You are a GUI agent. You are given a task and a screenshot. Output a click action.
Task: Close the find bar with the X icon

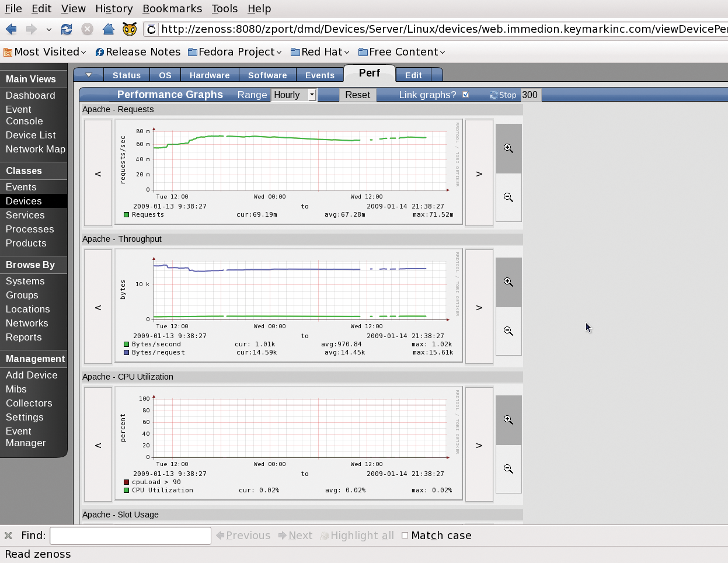click(8, 536)
